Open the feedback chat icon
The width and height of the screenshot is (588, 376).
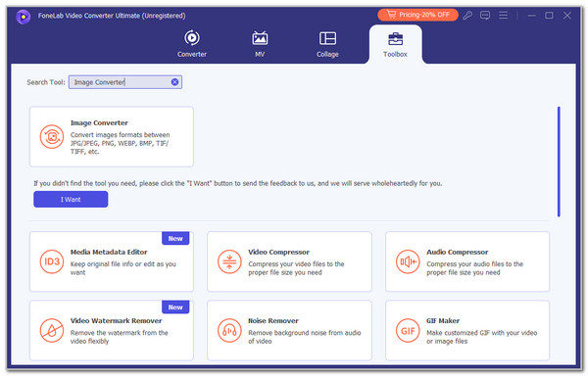(x=485, y=16)
